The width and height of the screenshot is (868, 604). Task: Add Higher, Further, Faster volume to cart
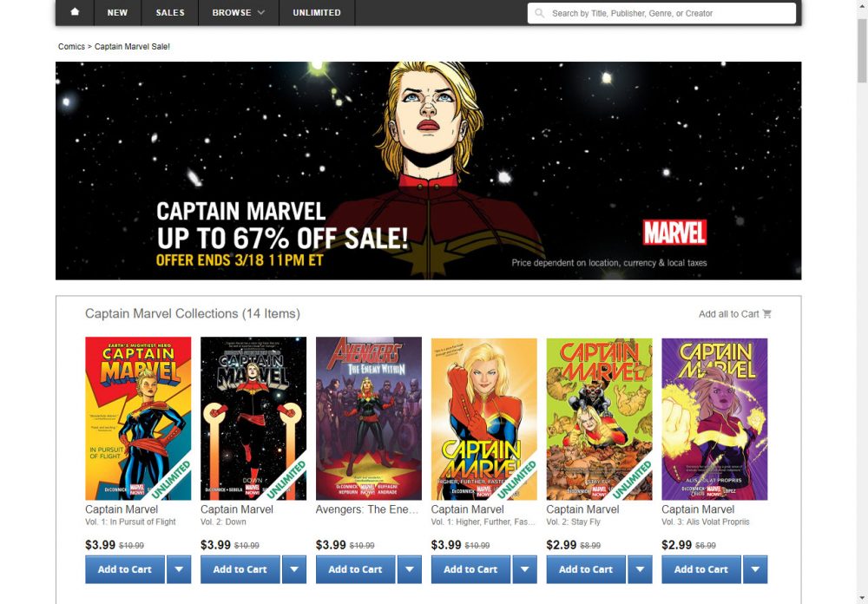click(x=470, y=569)
